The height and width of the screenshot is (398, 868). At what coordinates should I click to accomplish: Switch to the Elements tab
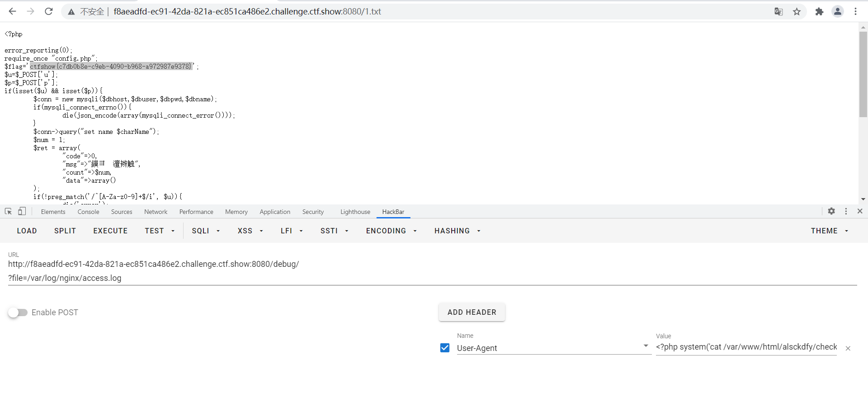(53, 212)
